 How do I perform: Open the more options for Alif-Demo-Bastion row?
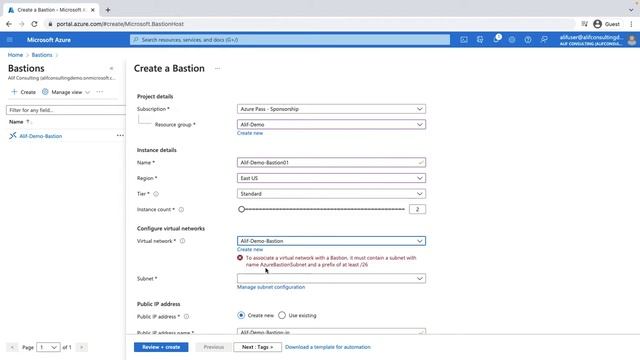point(120,136)
